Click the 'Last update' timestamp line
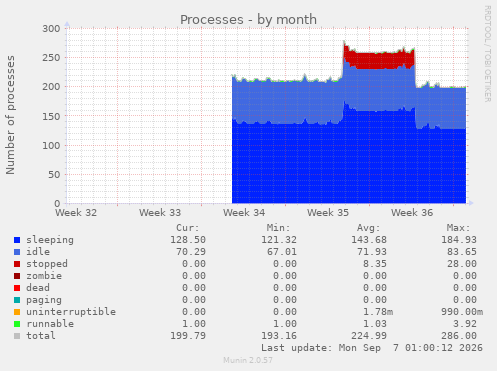The width and height of the screenshot is (497, 371). pyautogui.click(x=372, y=348)
